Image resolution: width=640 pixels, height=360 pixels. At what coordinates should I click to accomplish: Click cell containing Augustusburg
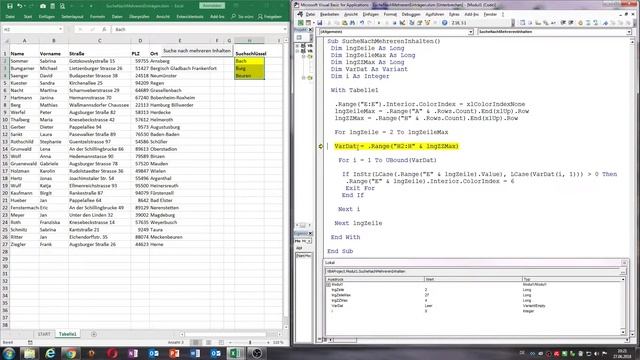[180, 127]
